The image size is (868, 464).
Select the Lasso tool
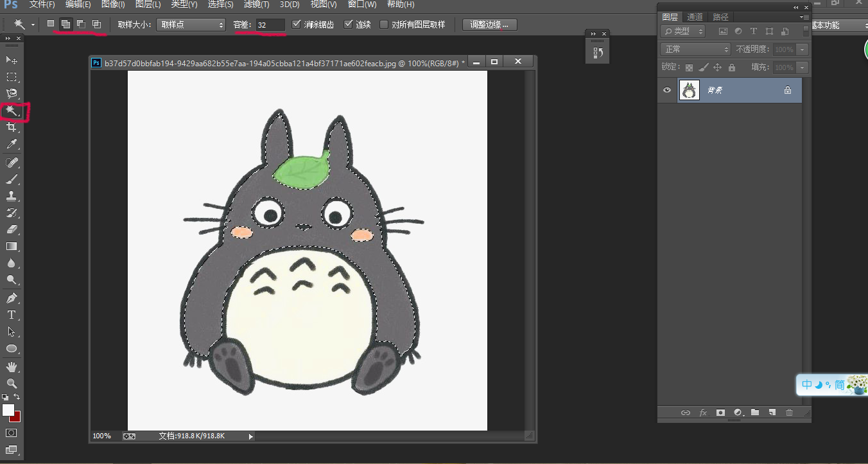point(12,94)
